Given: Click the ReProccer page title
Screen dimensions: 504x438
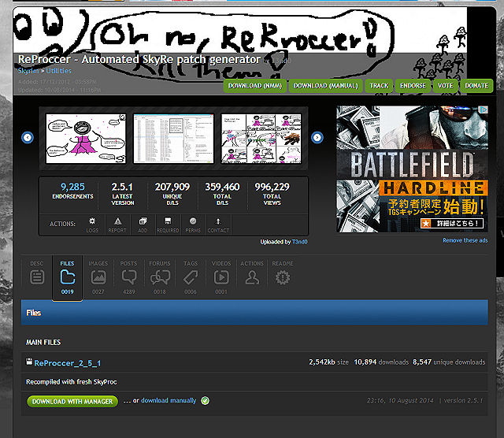Looking at the screenshot, I should [139, 59].
